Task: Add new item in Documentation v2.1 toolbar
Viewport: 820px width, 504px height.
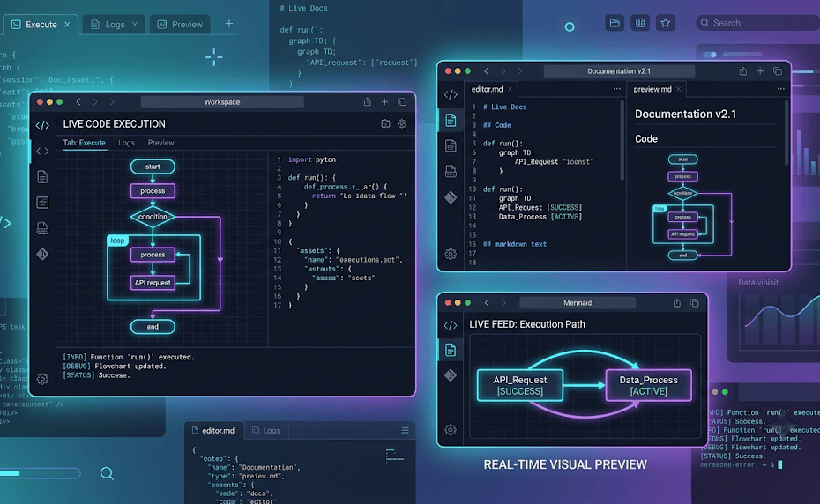Action: point(760,71)
